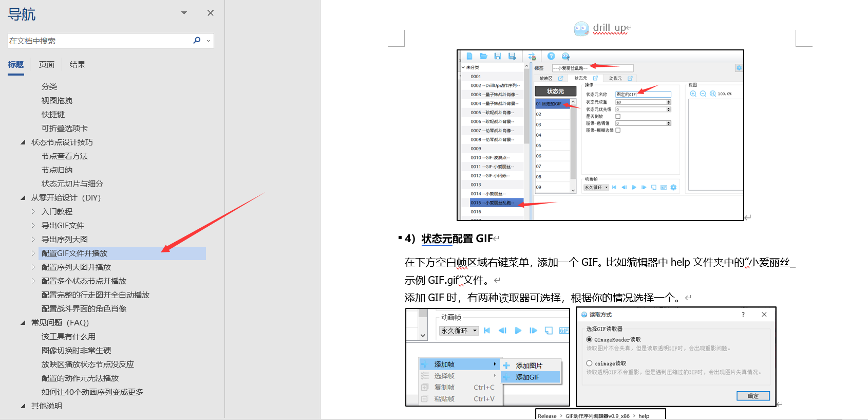
Task: Go to 配置完整的行走图并全自动播放
Action: (96, 295)
